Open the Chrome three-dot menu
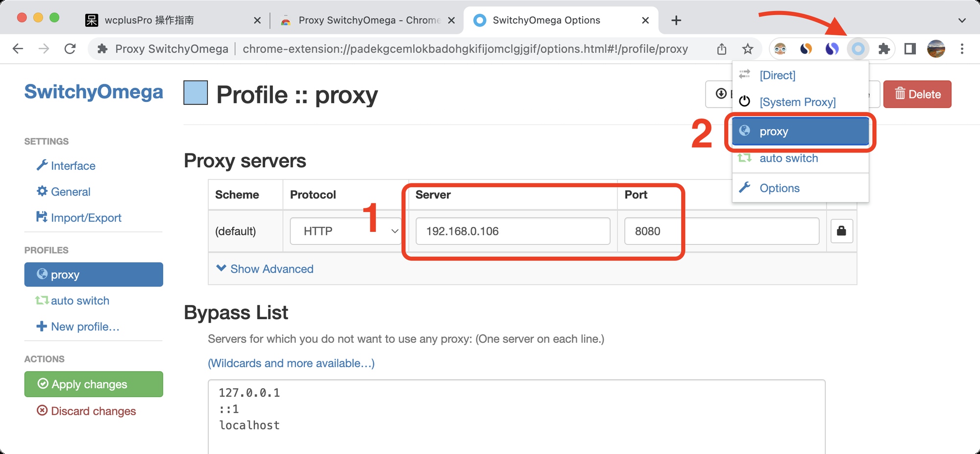This screenshot has width=980, height=454. [x=962, y=49]
